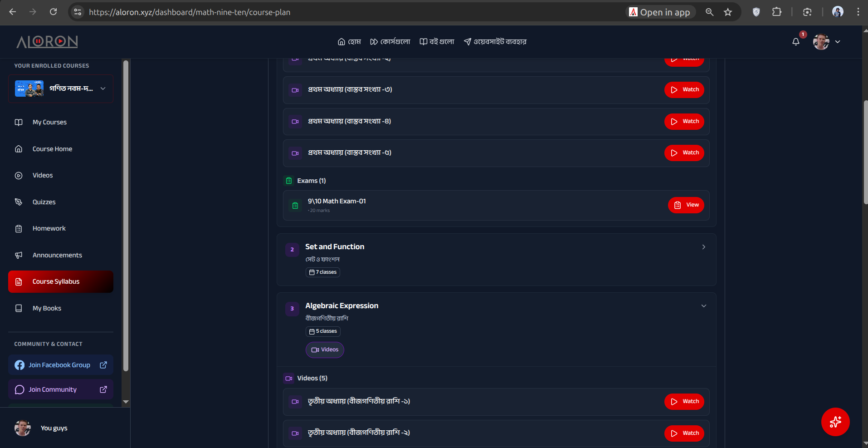The width and height of the screenshot is (868, 448).
Task: Click the 5 classes badge
Action: click(x=323, y=331)
